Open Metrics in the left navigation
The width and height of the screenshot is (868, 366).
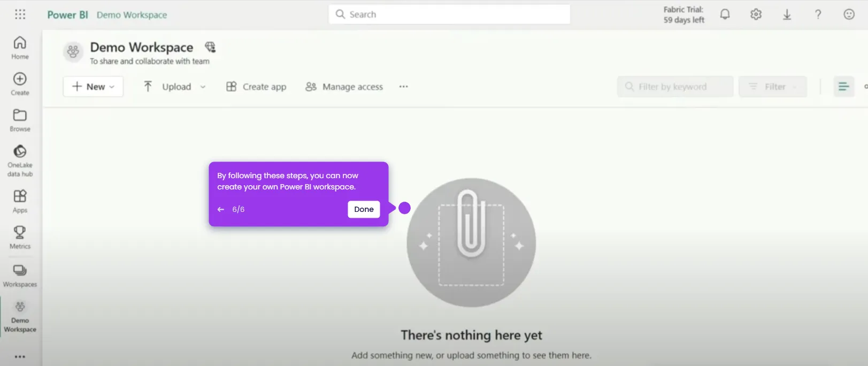20,238
